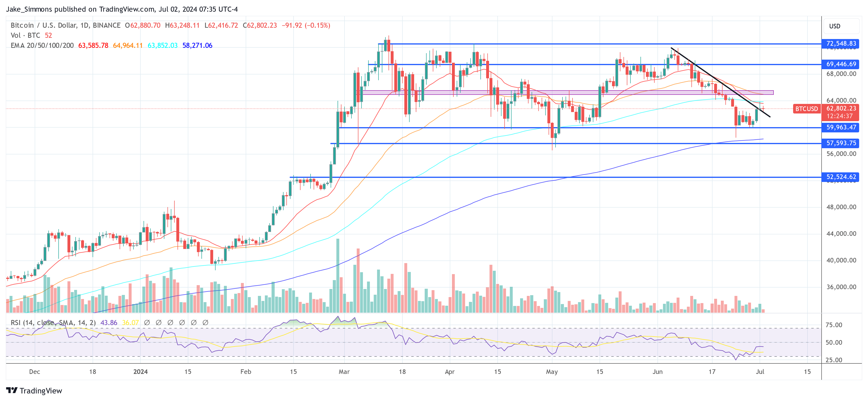
Task: Click the May label on the time axis
Action: 552,372
